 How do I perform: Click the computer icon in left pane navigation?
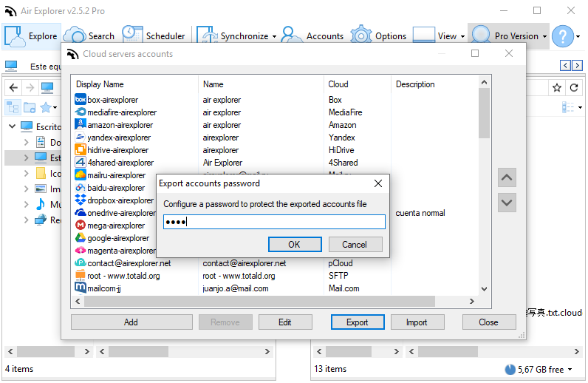point(47,88)
